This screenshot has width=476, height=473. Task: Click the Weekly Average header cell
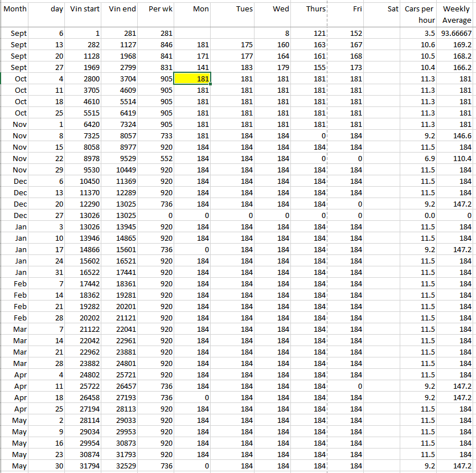(x=456, y=14)
